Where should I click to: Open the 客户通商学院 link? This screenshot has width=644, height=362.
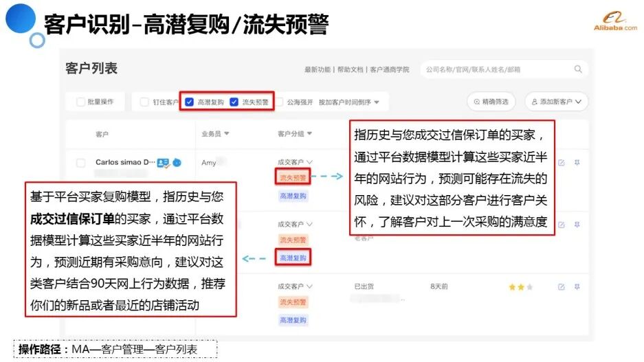point(390,69)
